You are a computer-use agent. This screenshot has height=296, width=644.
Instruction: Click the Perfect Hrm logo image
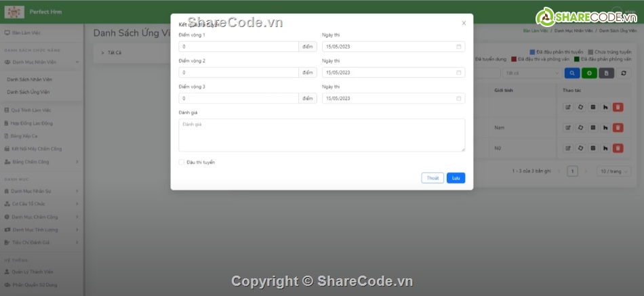pos(14,12)
